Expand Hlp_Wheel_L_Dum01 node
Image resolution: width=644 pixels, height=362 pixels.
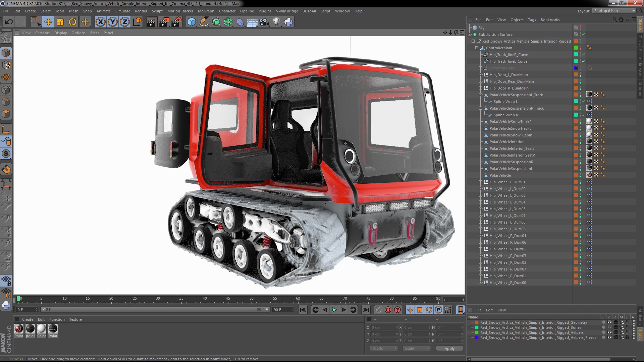tap(480, 182)
